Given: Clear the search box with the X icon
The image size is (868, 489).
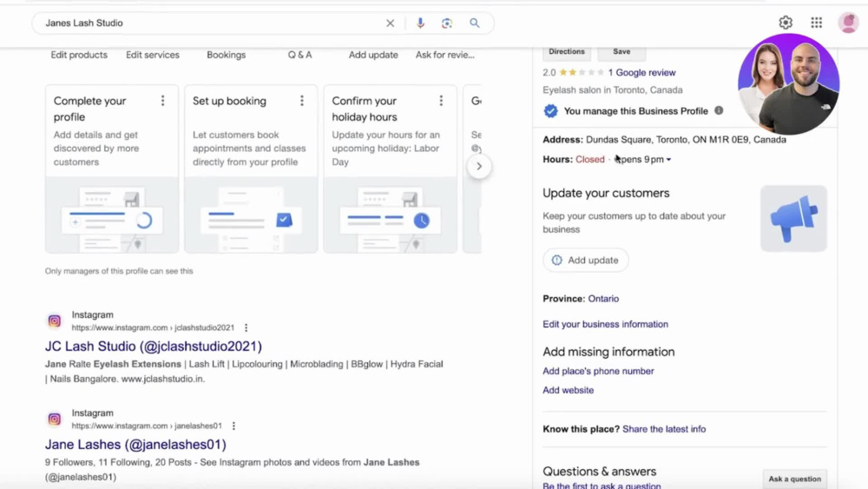Looking at the screenshot, I should (x=391, y=23).
